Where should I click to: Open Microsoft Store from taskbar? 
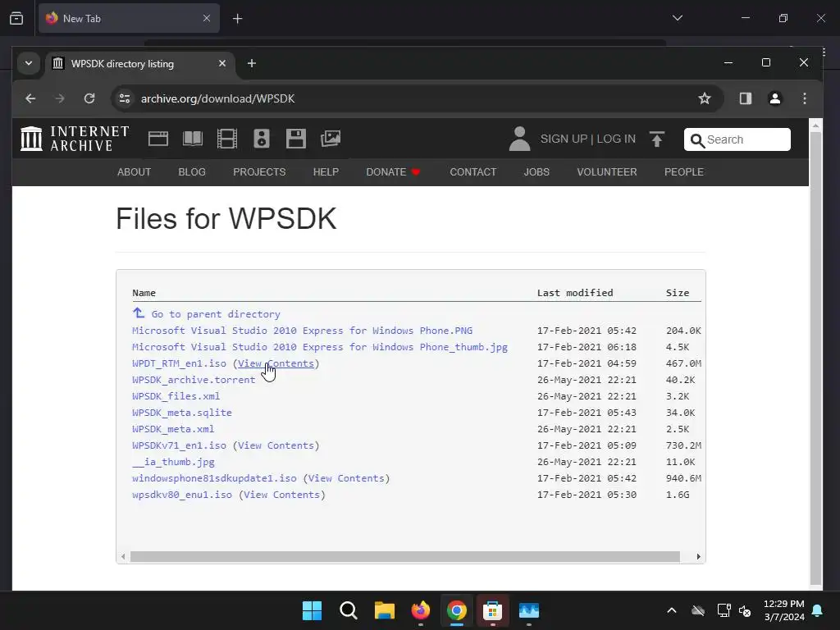click(492, 610)
